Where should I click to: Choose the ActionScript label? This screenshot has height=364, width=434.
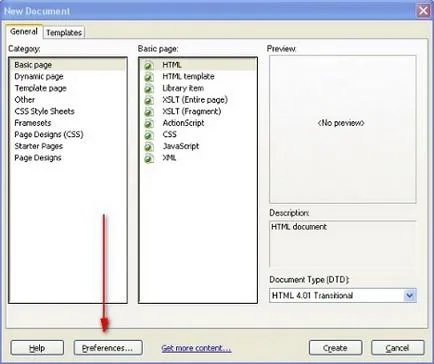tap(183, 123)
